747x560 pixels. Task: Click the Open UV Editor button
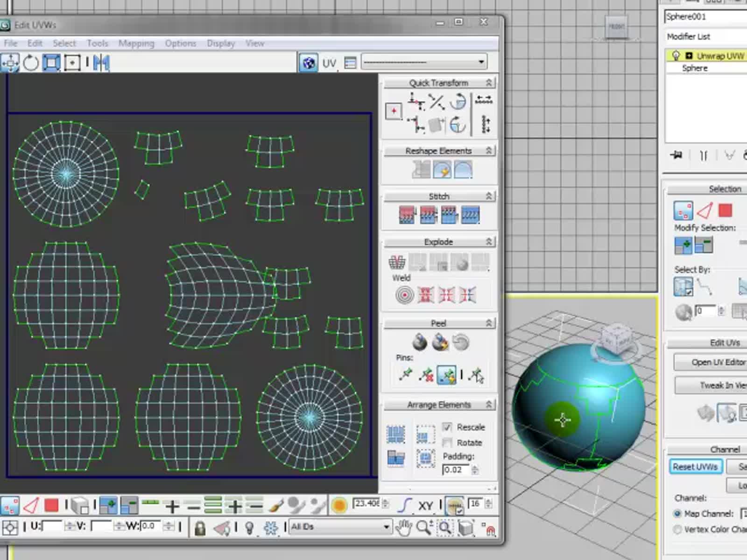pyautogui.click(x=718, y=362)
